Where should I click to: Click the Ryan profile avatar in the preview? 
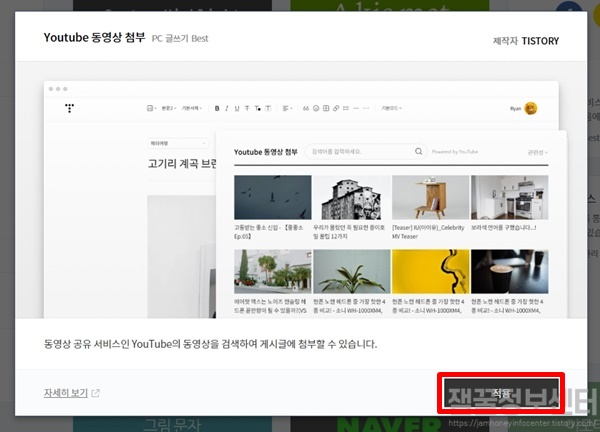click(x=531, y=108)
